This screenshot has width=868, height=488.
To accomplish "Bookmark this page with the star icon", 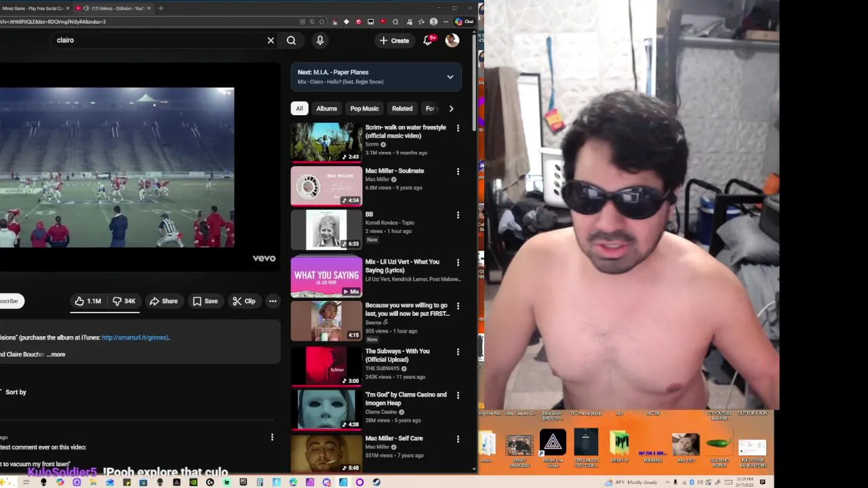I will [322, 22].
